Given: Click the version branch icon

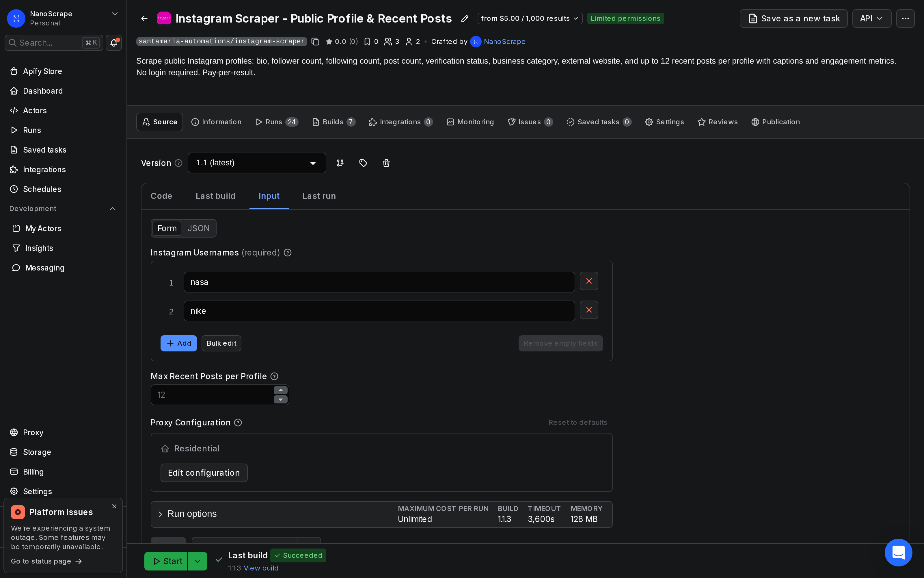Looking at the screenshot, I should (340, 163).
